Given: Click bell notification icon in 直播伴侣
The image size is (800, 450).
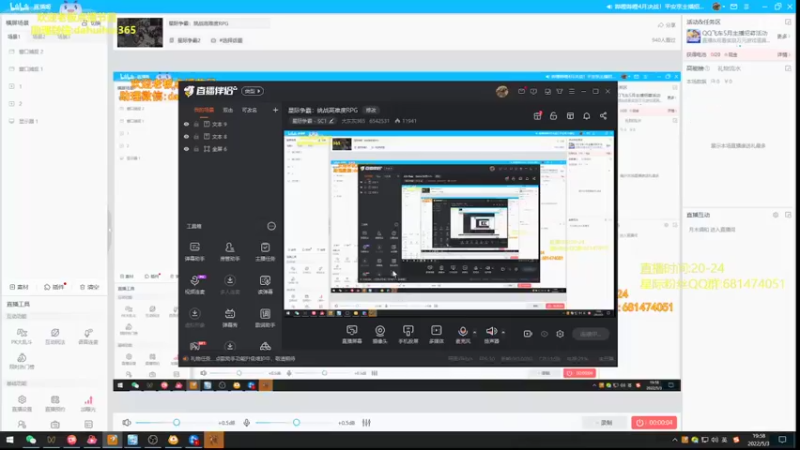Looking at the screenshot, I should (x=587, y=116).
